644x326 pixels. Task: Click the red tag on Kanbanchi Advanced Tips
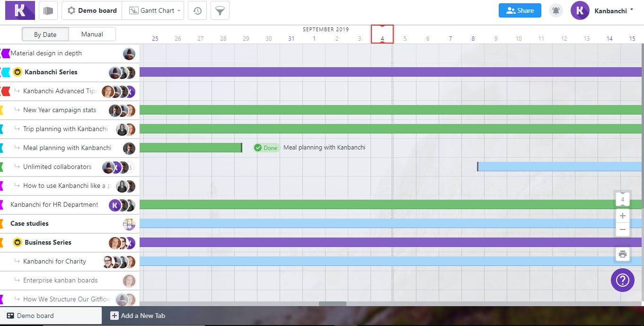5,91
